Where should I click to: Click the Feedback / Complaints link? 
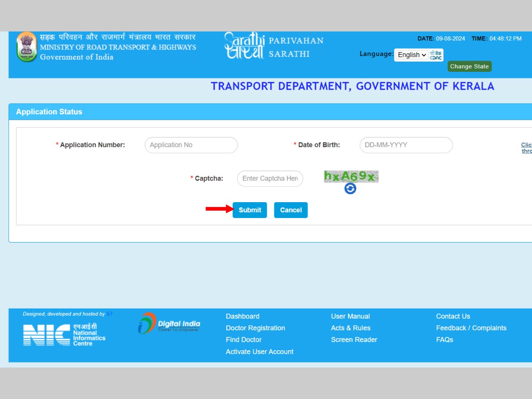click(x=471, y=328)
